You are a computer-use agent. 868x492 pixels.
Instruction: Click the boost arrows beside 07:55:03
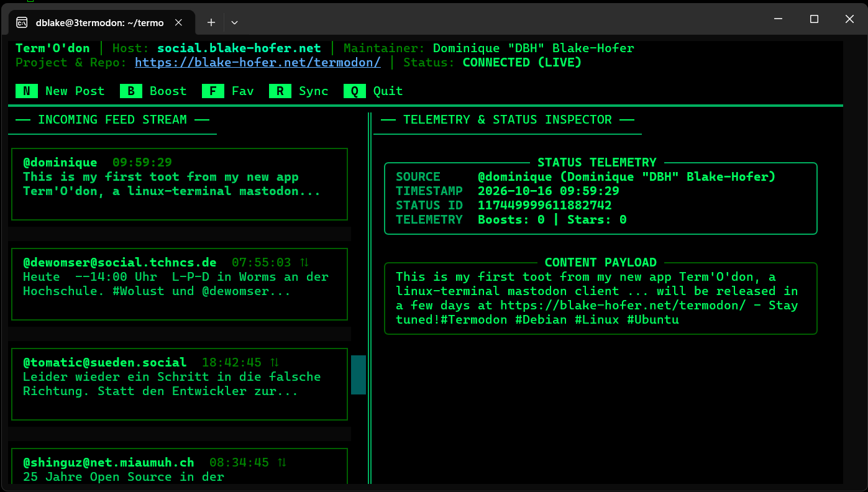(x=304, y=263)
